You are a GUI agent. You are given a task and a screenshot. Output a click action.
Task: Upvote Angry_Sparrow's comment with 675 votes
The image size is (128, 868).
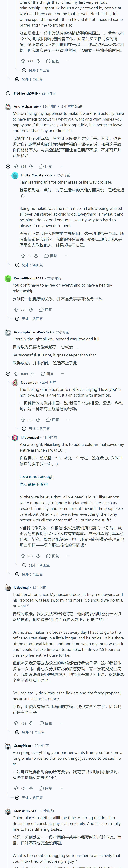pos(16,166)
